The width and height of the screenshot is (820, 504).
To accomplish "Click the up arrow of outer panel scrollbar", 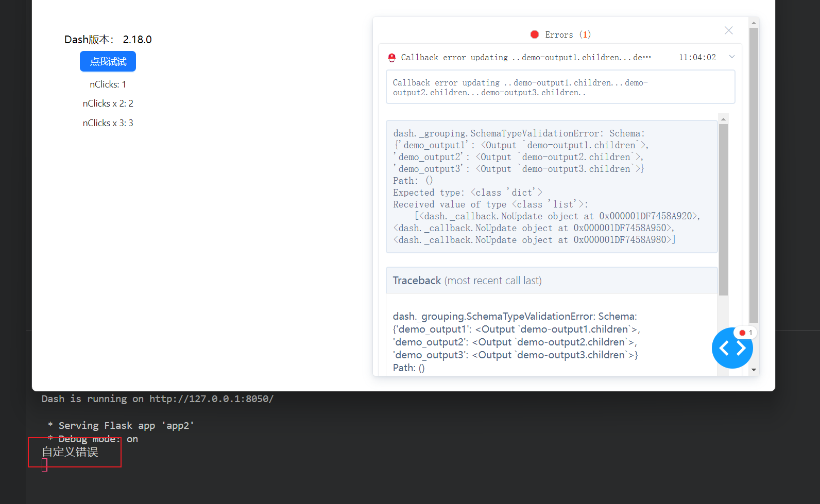I will coord(754,23).
